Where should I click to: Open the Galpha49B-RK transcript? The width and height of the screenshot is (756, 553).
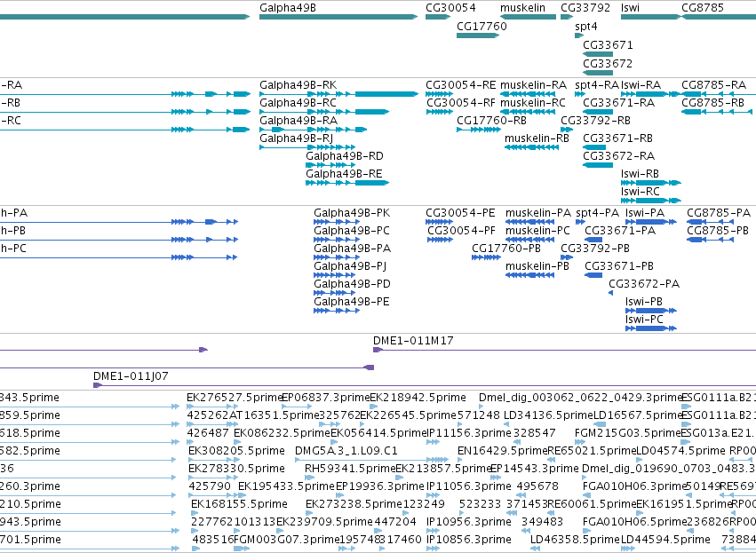298,85
